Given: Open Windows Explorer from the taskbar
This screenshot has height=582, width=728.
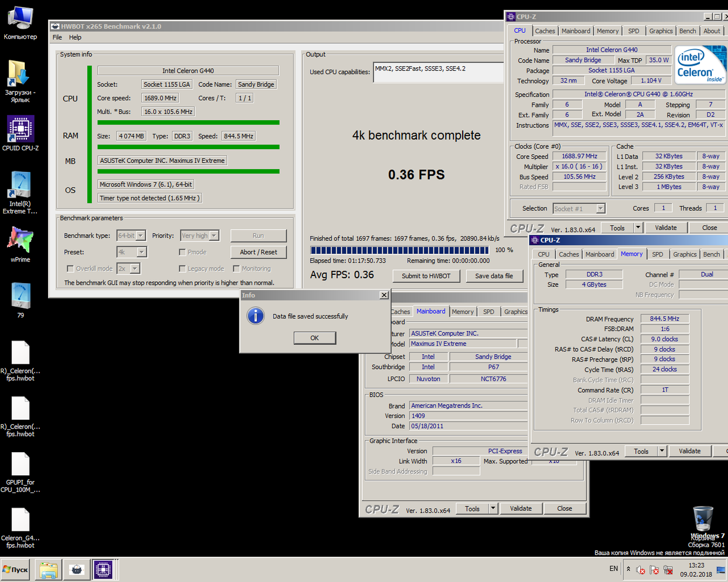Looking at the screenshot, I should click(49, 570).
